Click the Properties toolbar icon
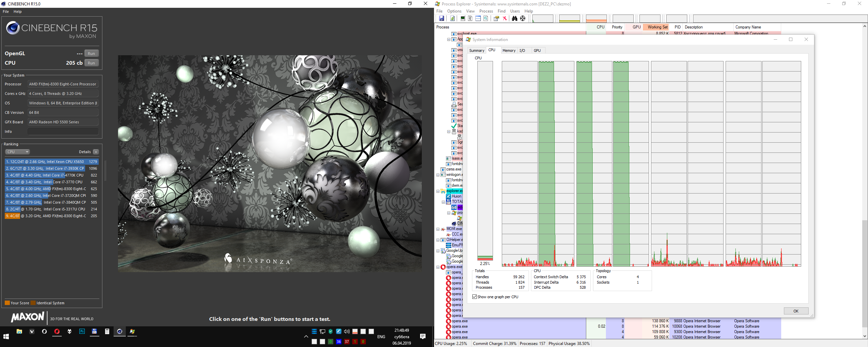 coord(496,18)
